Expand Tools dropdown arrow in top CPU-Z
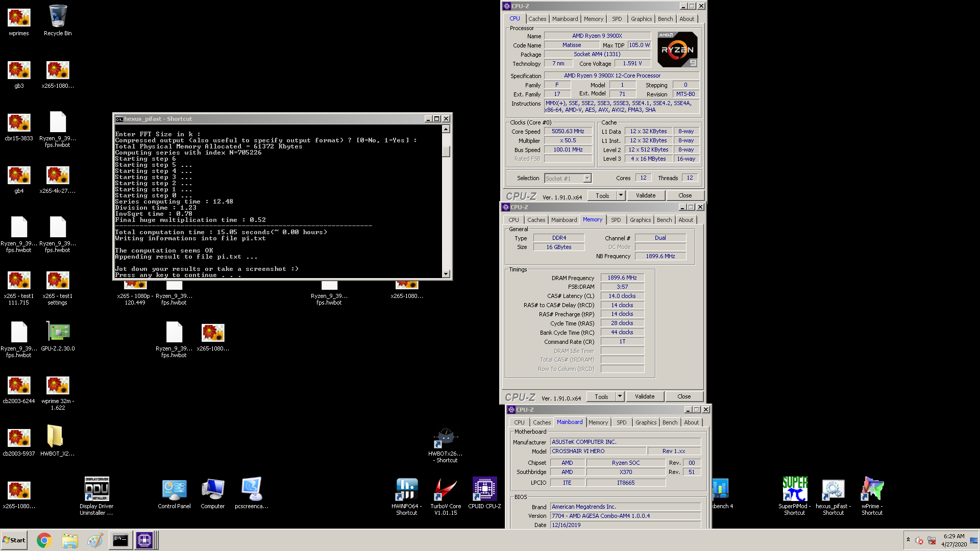Image resolution: width=980 pixels, height=551 pixels. click(621, 195)
